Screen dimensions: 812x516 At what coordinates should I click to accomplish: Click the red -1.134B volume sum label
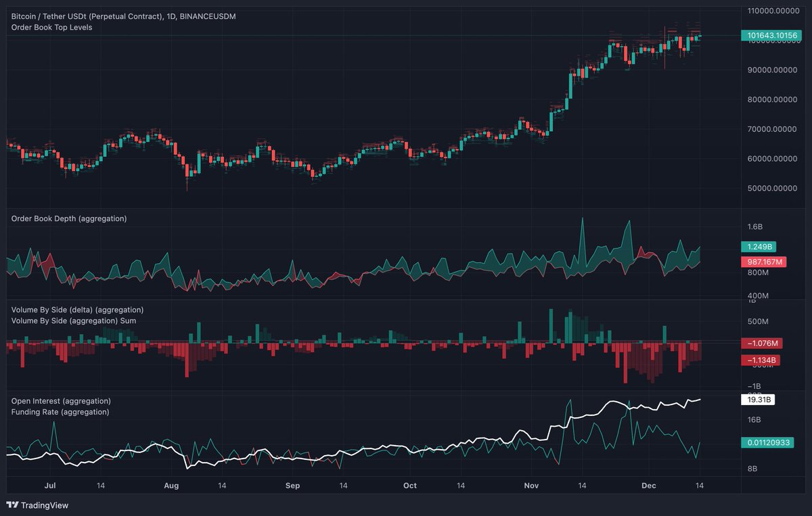pos(761,360)
